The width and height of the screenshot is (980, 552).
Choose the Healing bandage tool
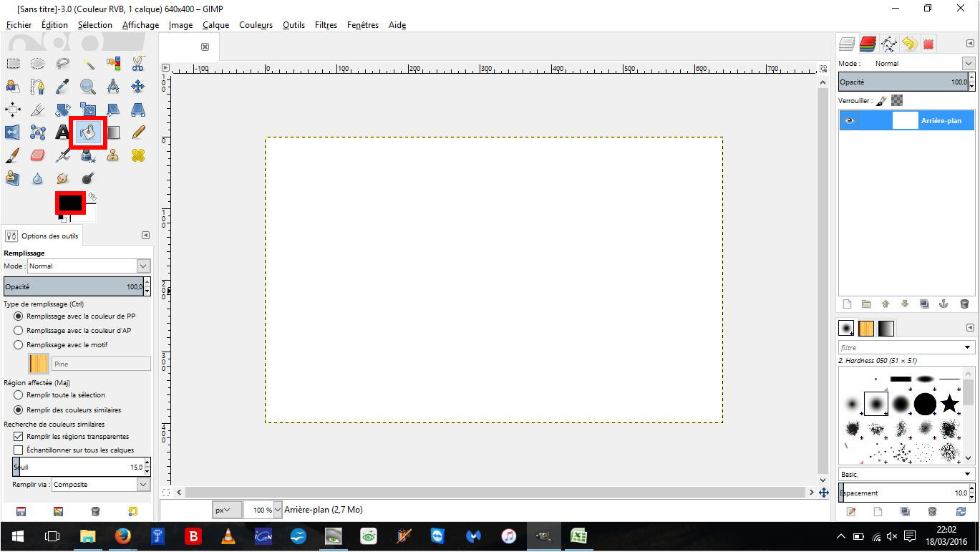pyautogui.click(x=138, y=155)
